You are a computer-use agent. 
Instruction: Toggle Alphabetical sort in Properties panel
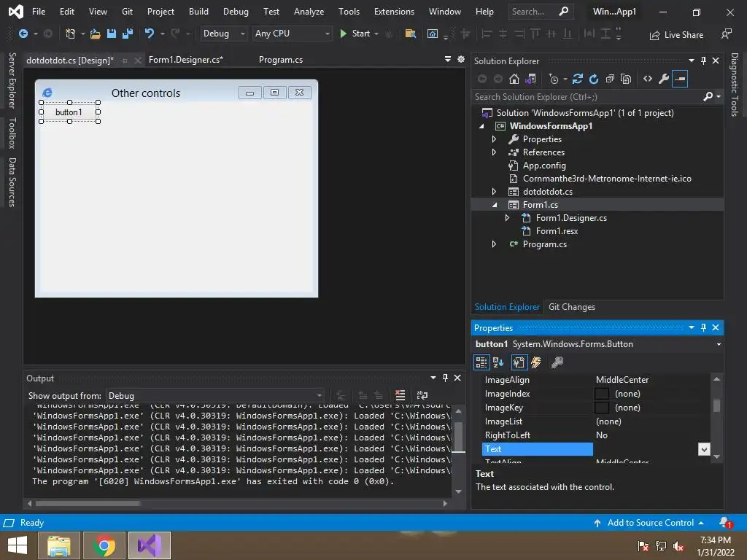(498, 362)
